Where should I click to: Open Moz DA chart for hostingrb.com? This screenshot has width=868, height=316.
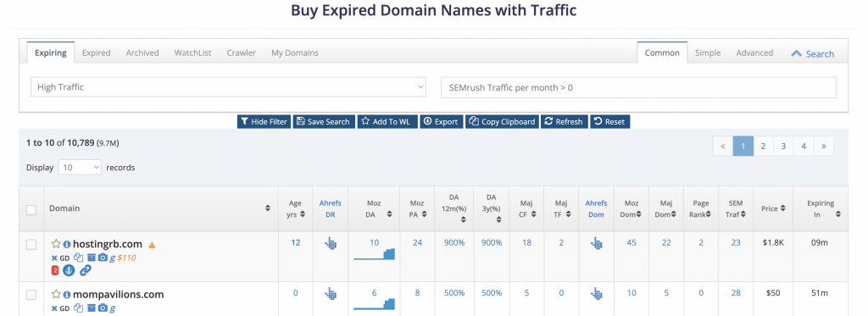pyautogui.click(x=374, y=254)
